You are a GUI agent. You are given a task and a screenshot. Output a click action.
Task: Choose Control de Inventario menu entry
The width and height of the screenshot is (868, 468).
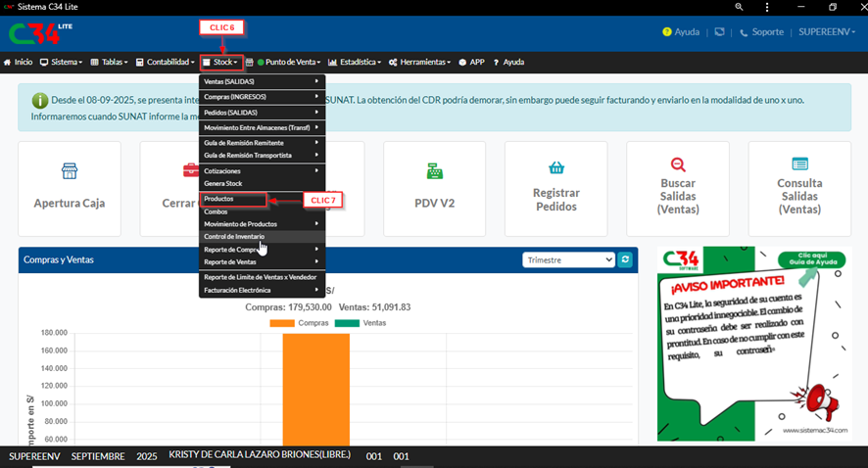coord(233,236)
